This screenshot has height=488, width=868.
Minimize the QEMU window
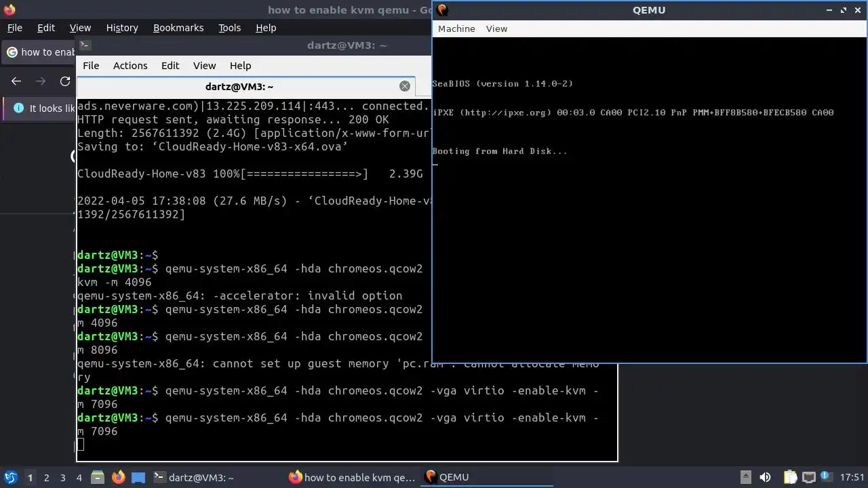click(x=829, y=10)
